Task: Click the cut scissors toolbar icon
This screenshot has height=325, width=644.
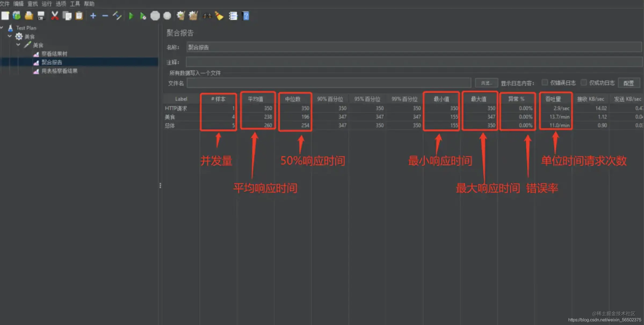Action: coord(55,16)
